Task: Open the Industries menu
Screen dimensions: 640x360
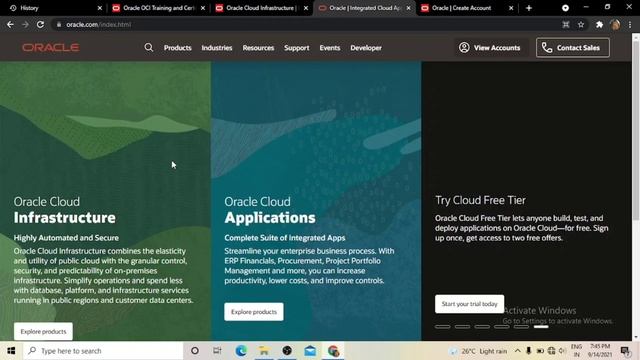Action: click(x=217, y=48)
